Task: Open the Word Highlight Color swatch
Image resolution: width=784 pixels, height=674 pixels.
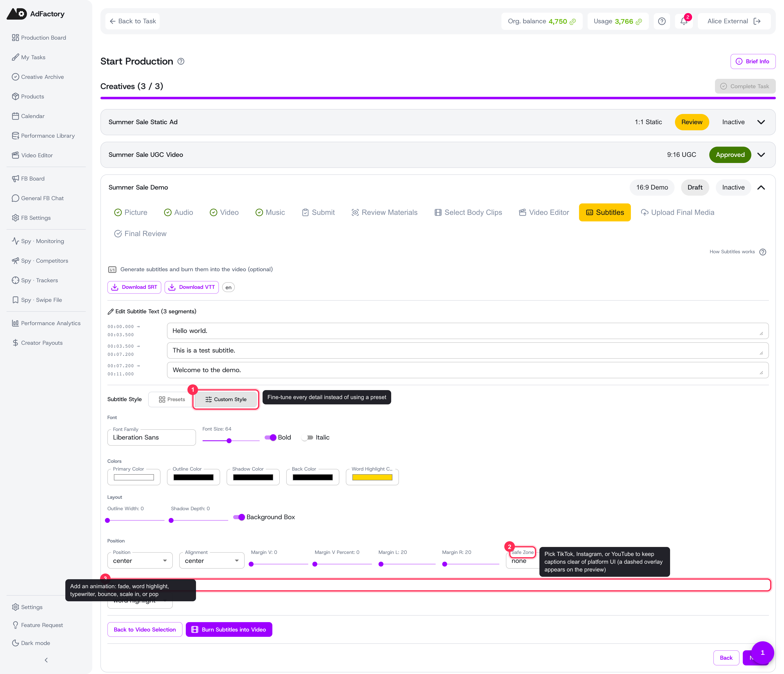Action: click(x=372, y=478)
